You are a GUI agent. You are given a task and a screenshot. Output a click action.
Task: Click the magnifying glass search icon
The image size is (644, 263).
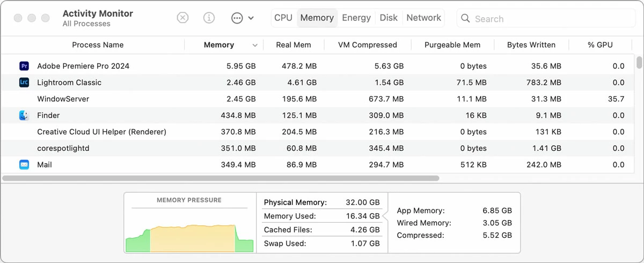tap(466, 19)
